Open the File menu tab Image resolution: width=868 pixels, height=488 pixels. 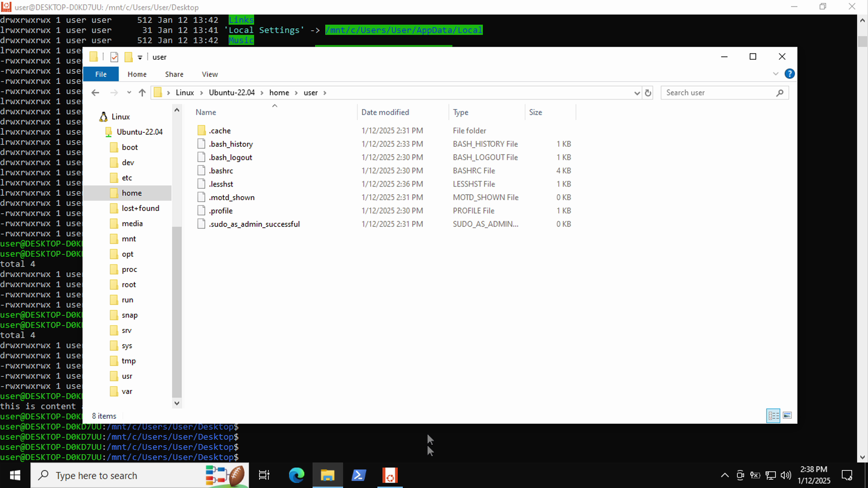click(x=101, y=74)
